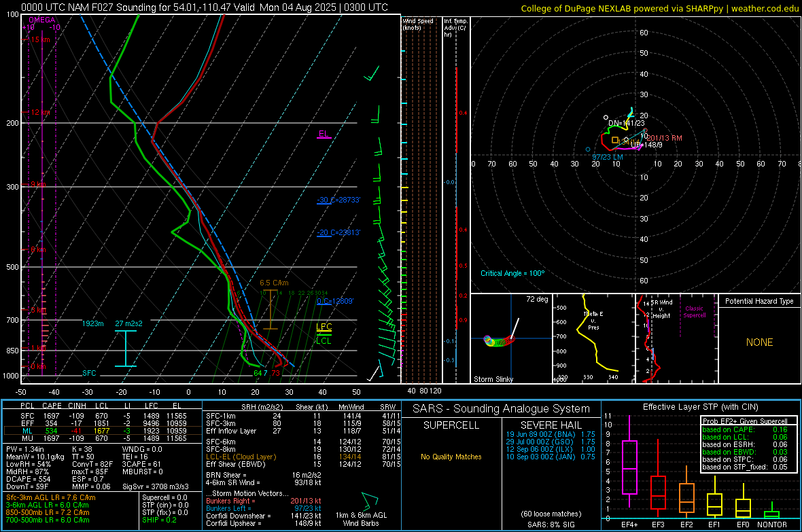Click the PW = 1.34in value
Viewport: 802px width, 532px height.
click(x=27, y=449)
